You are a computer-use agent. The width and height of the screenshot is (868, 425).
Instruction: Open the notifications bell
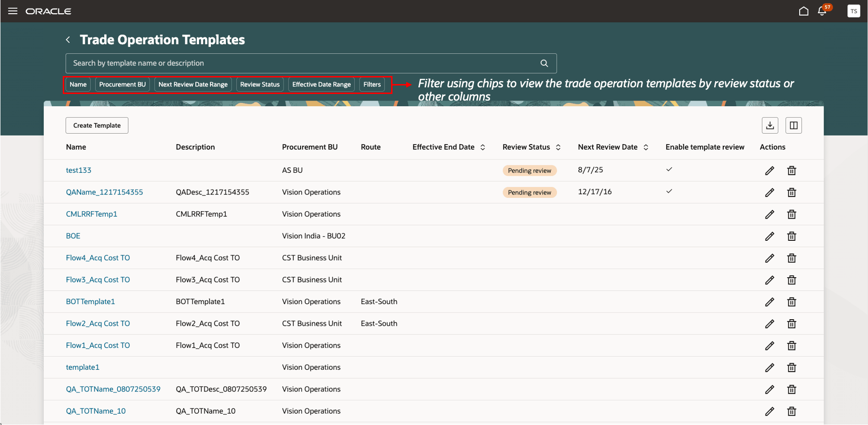[822, 11]
